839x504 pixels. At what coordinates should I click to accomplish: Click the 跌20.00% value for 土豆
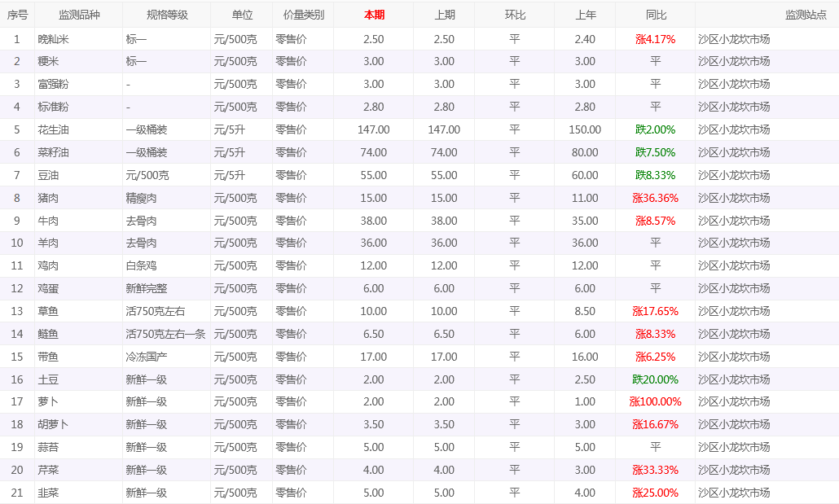click(656, 380)
